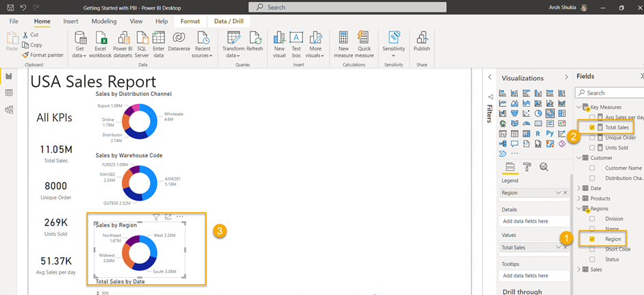Choose the R script visual

[x=538, y=133]
